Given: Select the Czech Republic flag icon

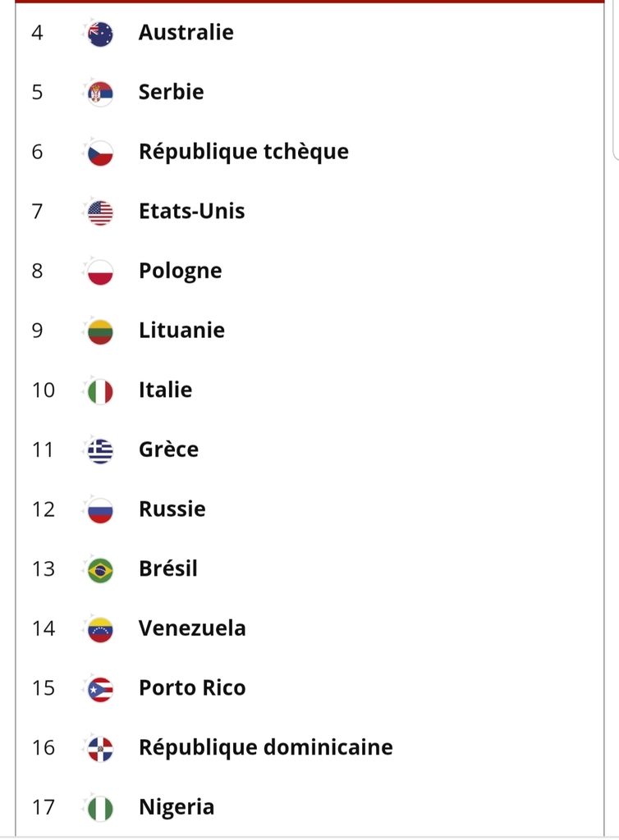Looking at the screenshot, I should pos(100,153).
